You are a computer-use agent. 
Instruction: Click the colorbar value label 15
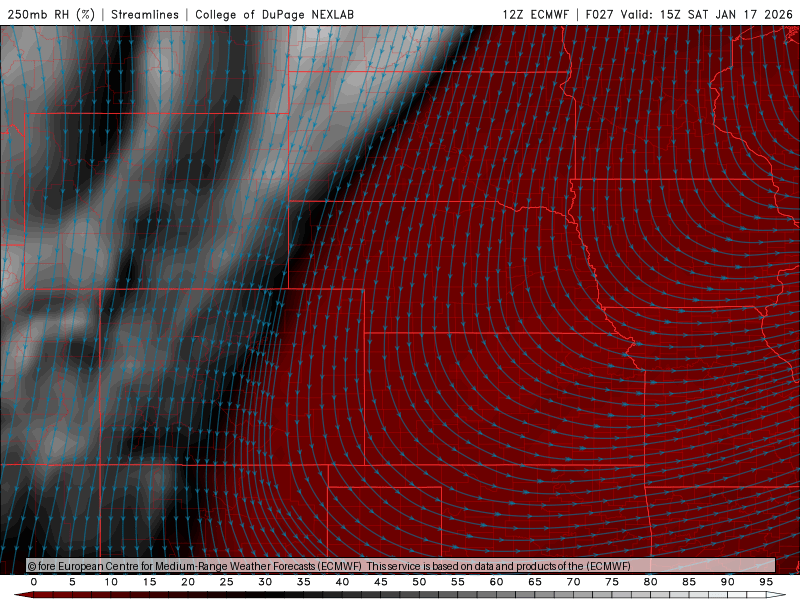[149, 582]
